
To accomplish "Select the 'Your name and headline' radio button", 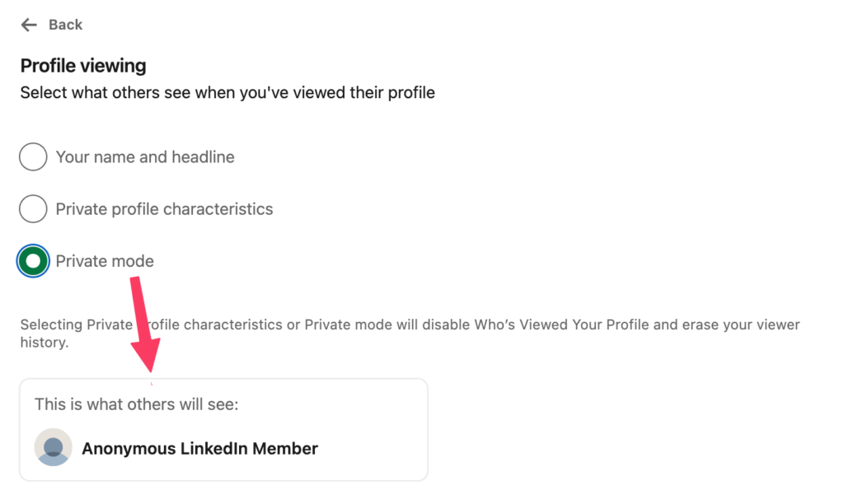I will (33, 156).
